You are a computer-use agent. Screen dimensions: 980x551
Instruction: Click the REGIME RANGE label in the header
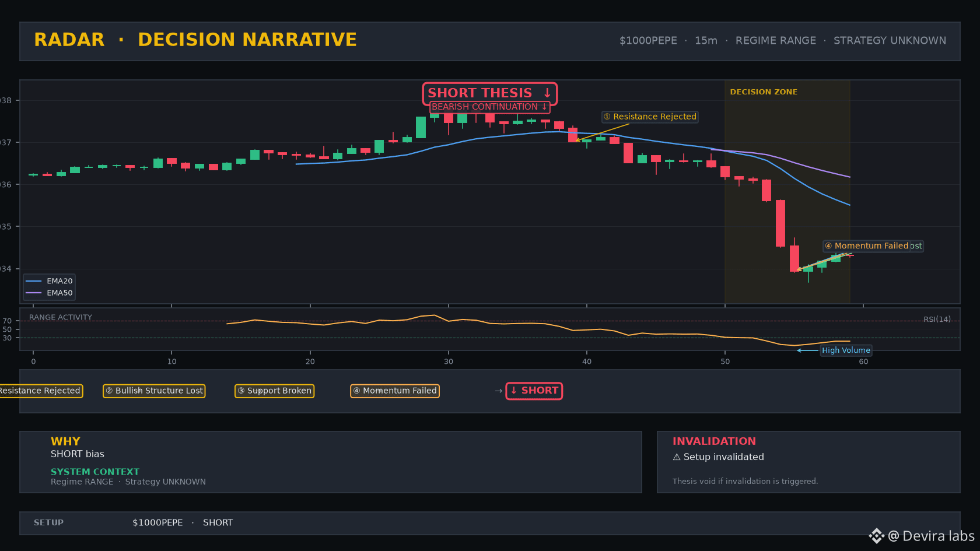(x=776, y=41)
